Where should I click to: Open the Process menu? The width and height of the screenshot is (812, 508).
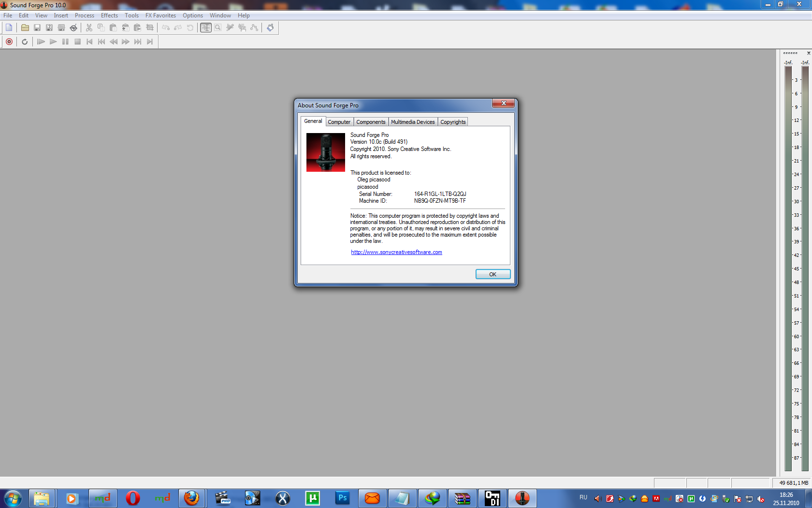coord(85,15)
